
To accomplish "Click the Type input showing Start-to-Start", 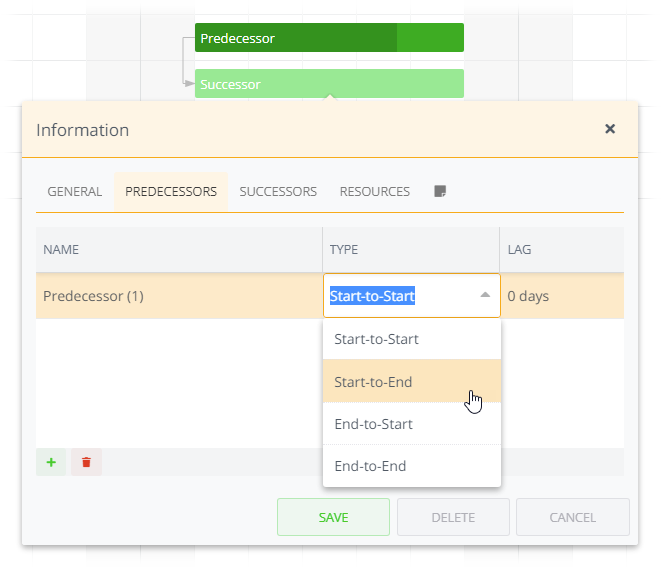I will coord(398,296).
